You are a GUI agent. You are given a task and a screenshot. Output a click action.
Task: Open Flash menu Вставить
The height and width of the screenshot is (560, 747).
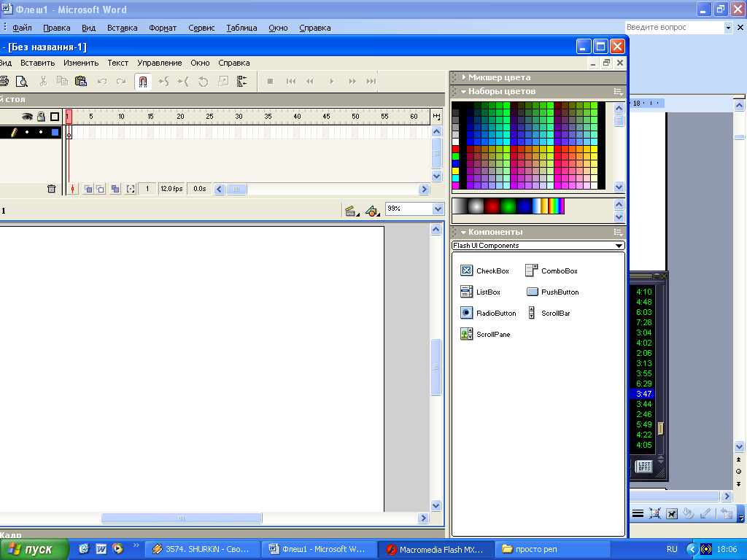(x=38, y=63)
